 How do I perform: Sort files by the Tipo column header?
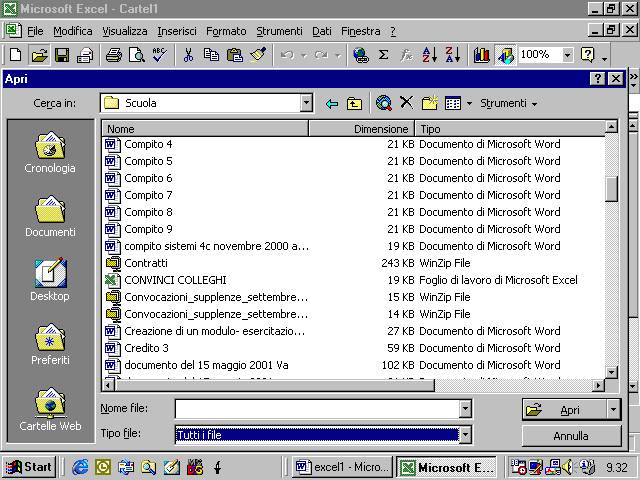pos(510,129)
